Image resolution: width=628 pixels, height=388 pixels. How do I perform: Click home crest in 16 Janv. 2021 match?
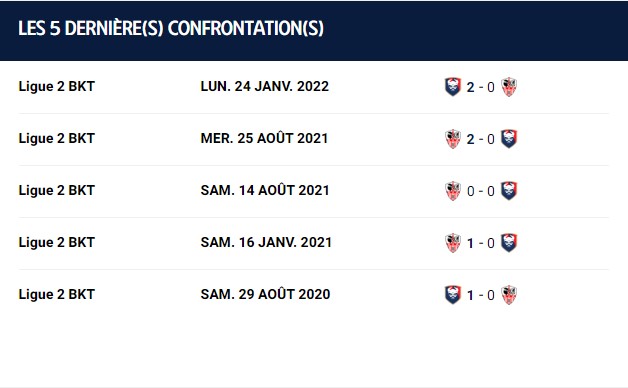coord(453,243)
